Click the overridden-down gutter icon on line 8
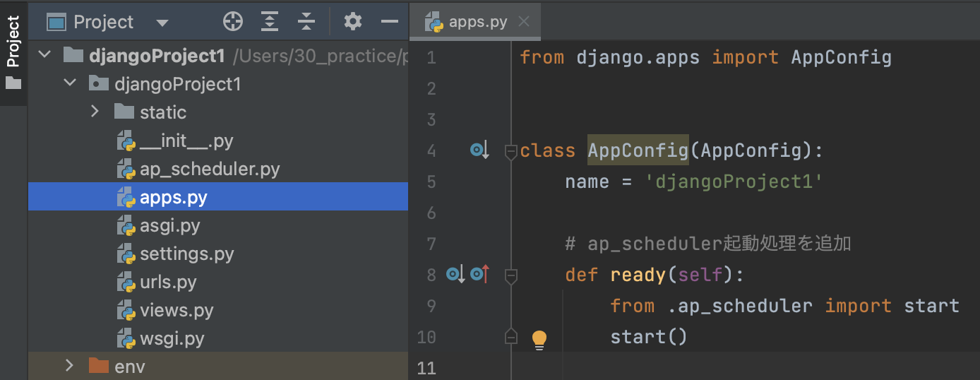This screenshot has width=980, height=380. pyautogui.click(x=455, y=274)
